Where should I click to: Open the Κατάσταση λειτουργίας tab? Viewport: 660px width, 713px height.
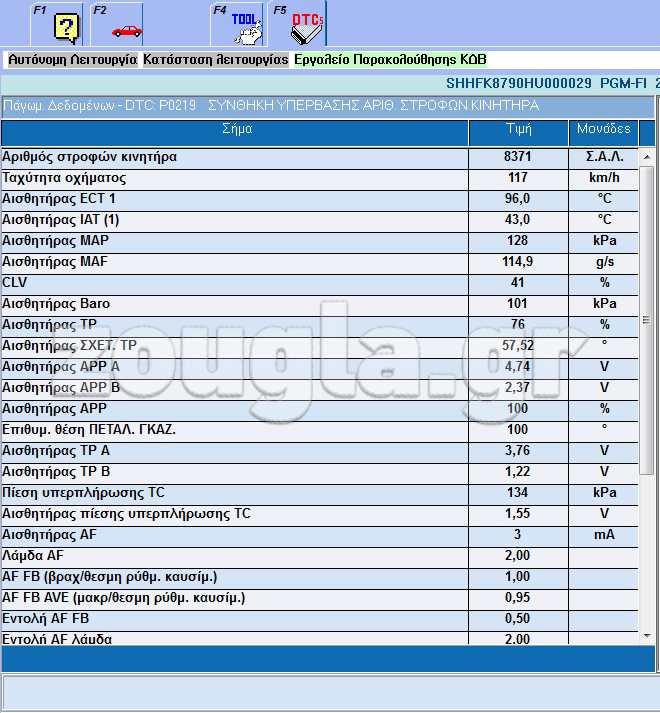pyautogui.click(x=215, y=60)
